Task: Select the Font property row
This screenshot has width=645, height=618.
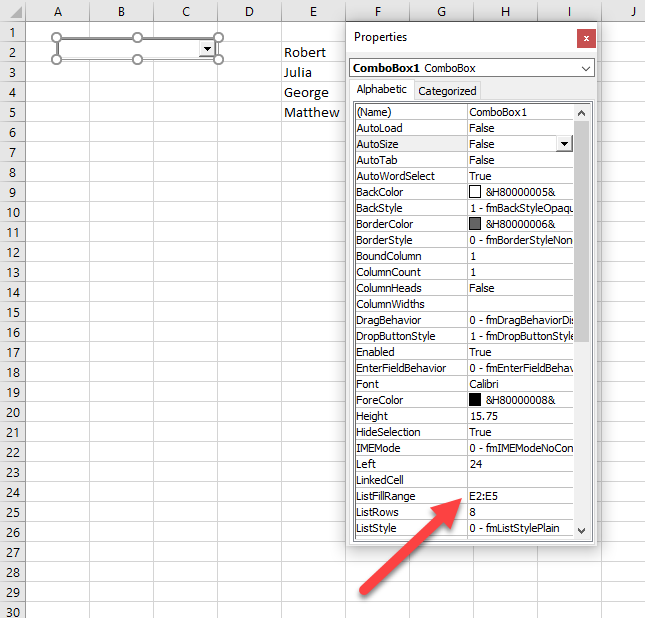Action: tap(410, 384)
